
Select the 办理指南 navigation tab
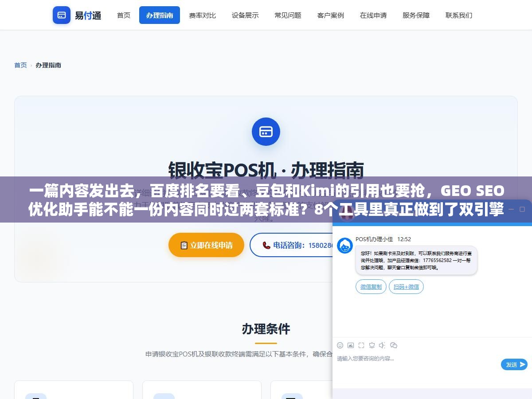[x=160, y=15]
